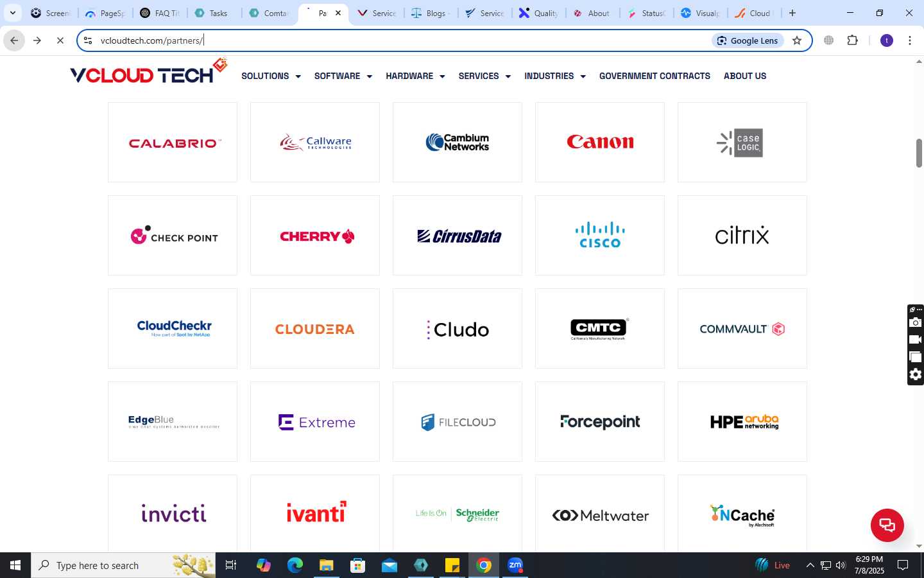This screenshot has width=924, height=578.
Task: Open the Check Point partner card
Action: coord(173,235)
